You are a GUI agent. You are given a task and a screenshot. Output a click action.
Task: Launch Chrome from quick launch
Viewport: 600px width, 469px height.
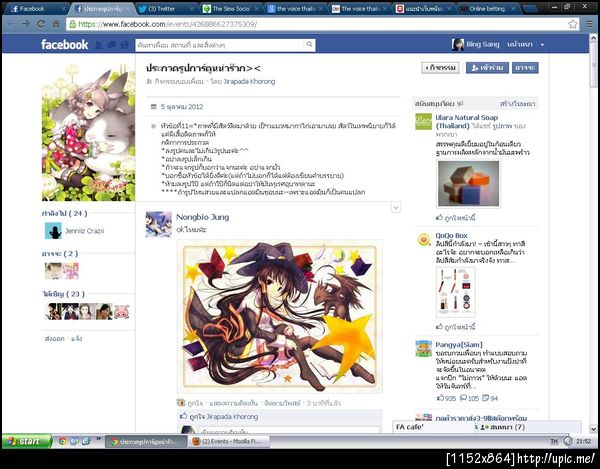tap(62, 441)
